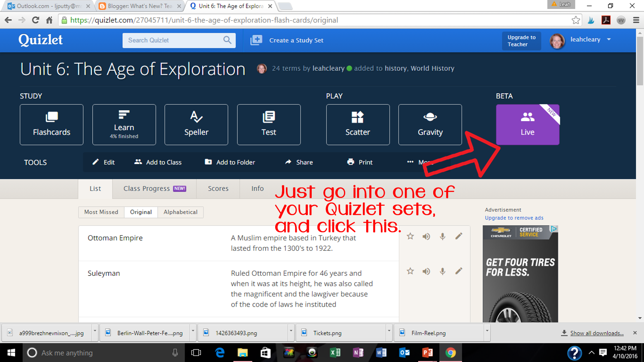Click Create a Study Set
644x362 pixels.
point(287,40)
